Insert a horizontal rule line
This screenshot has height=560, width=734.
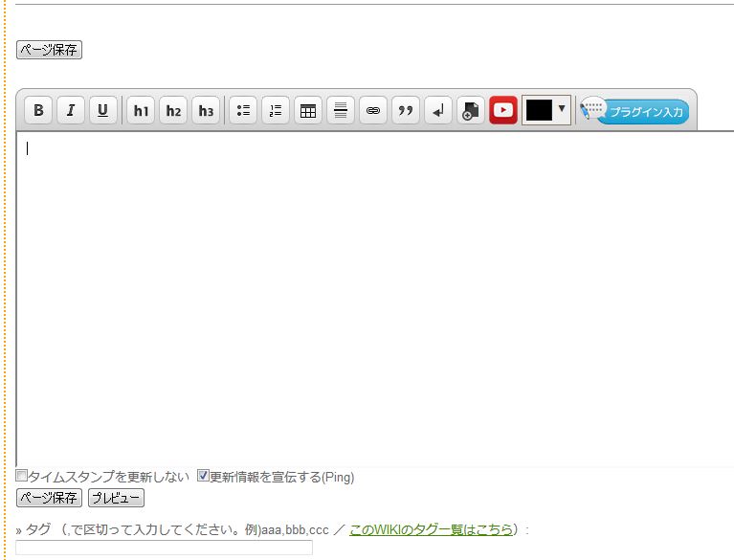point(341,110)
